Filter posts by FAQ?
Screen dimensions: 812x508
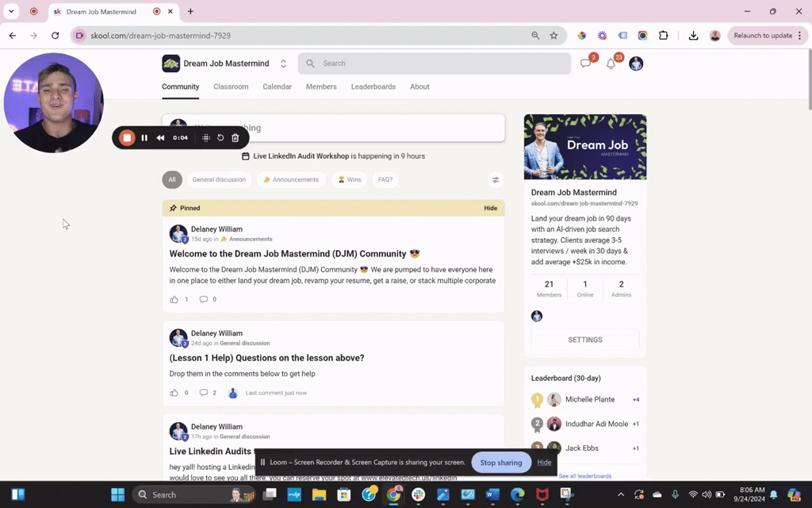click(385, 179)
